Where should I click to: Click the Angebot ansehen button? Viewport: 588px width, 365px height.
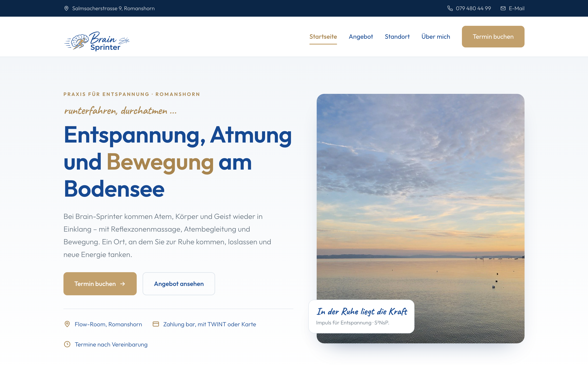point(179,284)
